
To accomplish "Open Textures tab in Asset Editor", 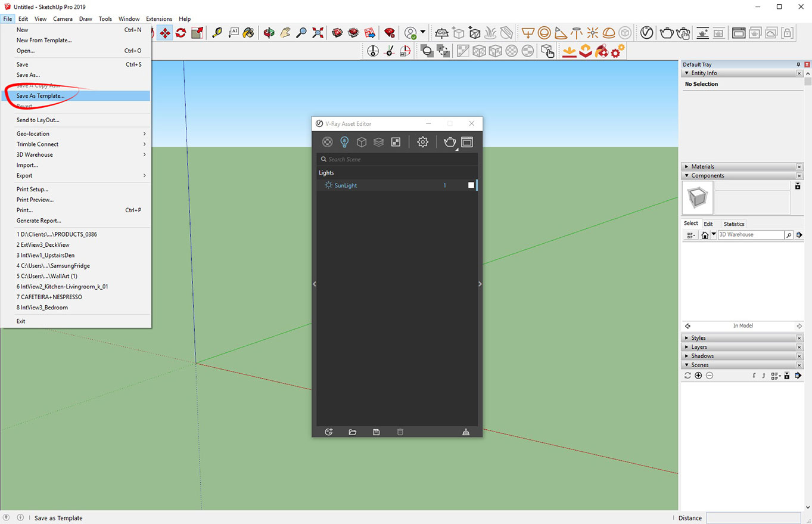I will pyautogui.click(x=396, y=142).
